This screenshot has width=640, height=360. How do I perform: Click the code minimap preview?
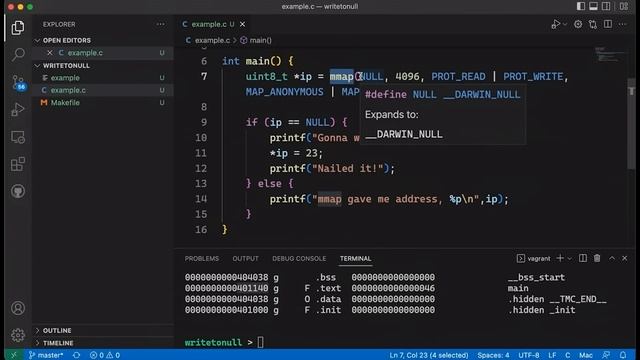(x=609, y=55)
